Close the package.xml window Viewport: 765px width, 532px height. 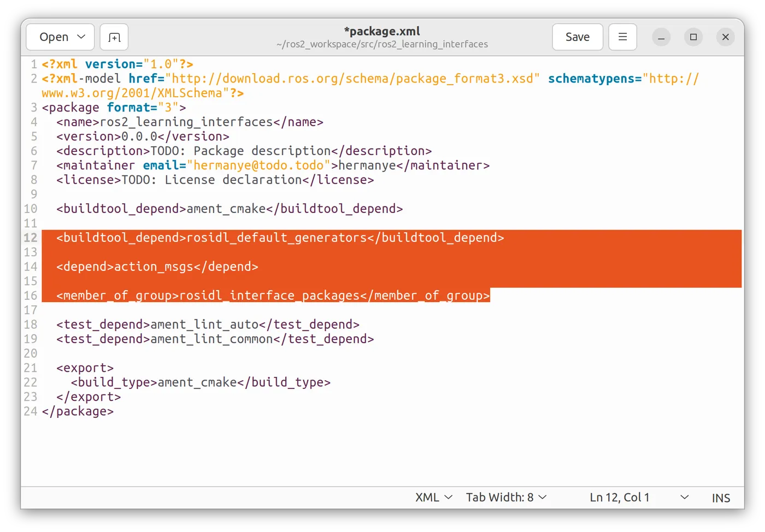tap(726, 37)
